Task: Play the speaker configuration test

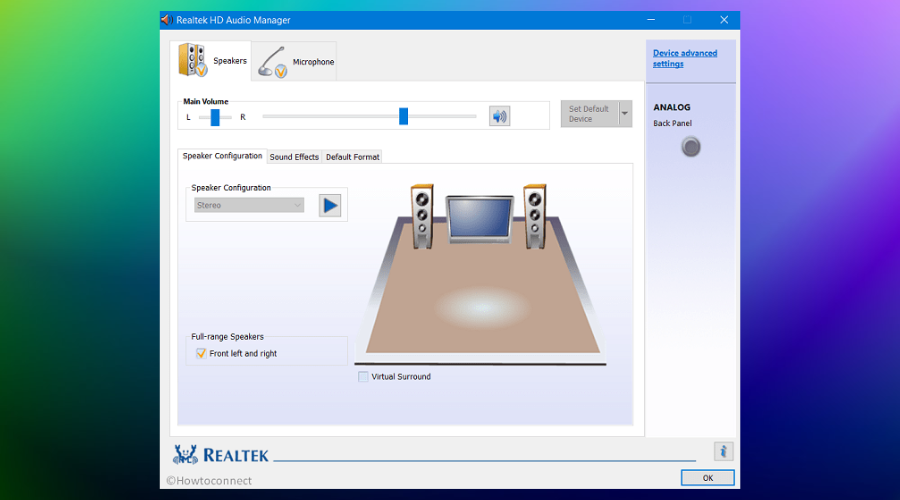Action: pyautogui.click(x=330, y=205)
